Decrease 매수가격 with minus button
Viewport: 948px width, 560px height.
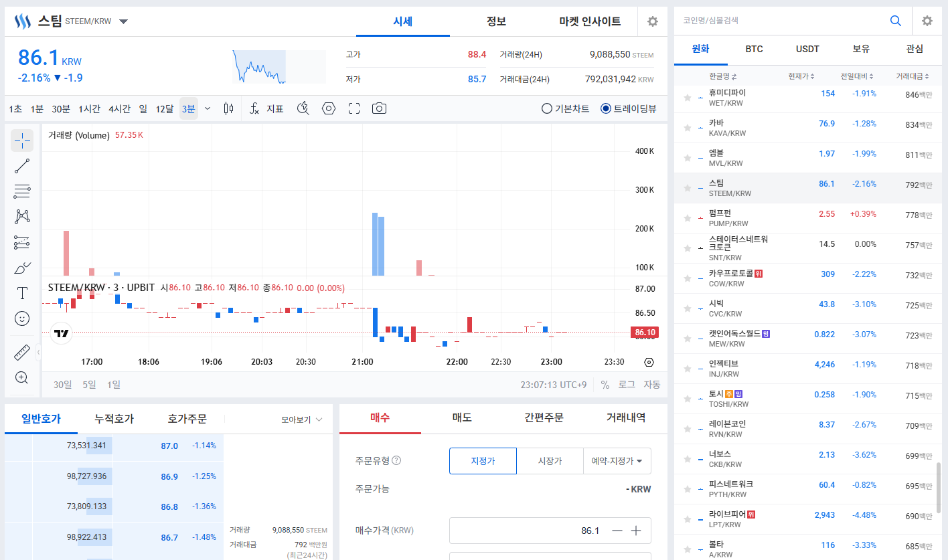(x=617, y=531)
